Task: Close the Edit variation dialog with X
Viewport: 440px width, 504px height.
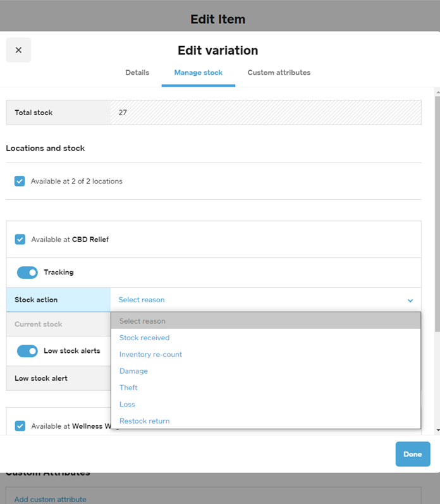Action: click(18, 50)
